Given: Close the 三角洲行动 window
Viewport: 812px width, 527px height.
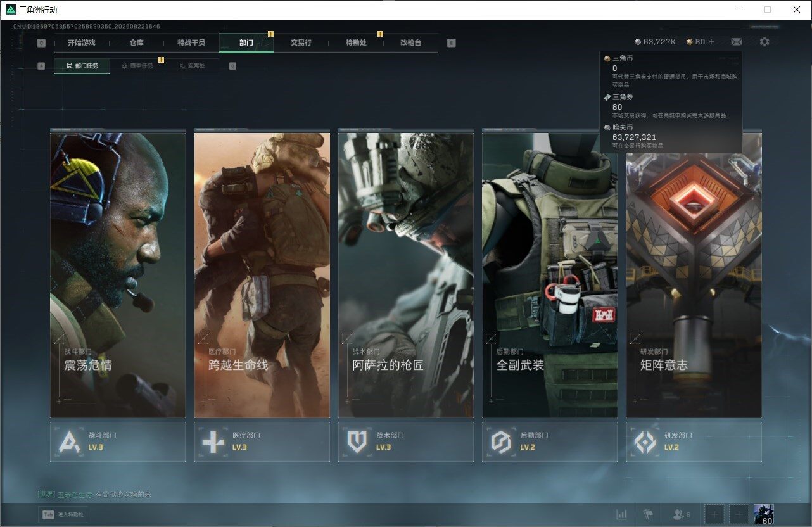Looking at the screenshot, I should point(797,10).
